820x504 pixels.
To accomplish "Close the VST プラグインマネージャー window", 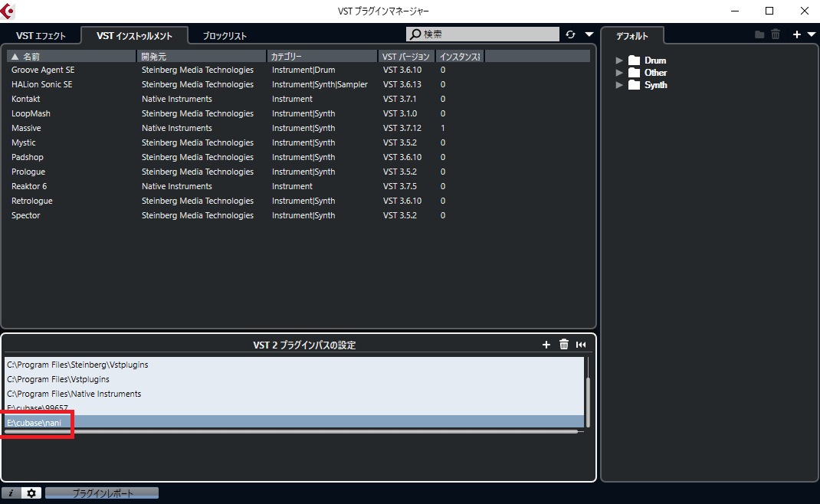I will 805,11.
